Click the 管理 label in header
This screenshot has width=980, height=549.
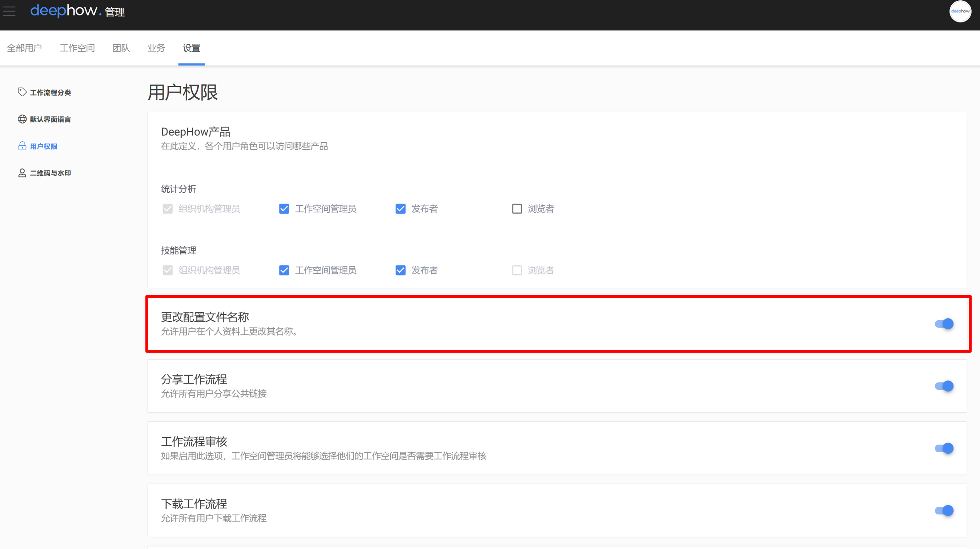click(x=115, y=12)
